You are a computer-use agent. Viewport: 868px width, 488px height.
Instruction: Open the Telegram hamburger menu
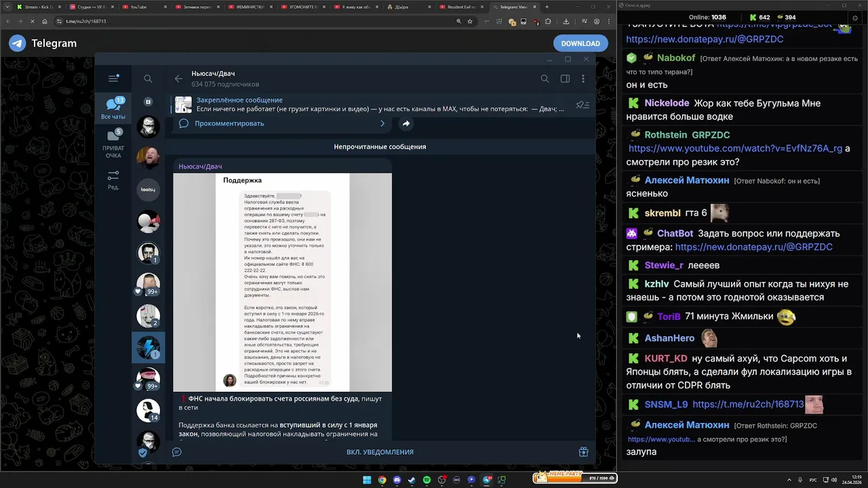pyautogui.click(x=113, y=79)
